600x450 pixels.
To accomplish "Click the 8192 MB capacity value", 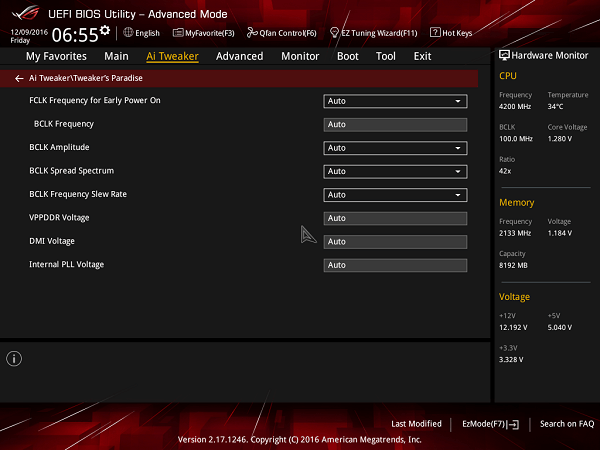I will click(x=513, y=265).
